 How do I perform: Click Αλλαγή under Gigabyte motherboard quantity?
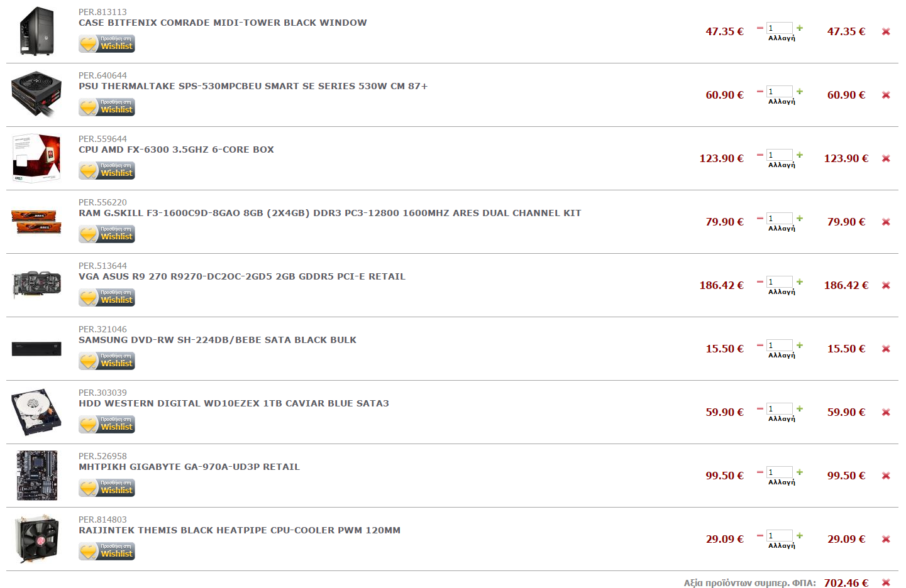(x=782, y=482)
